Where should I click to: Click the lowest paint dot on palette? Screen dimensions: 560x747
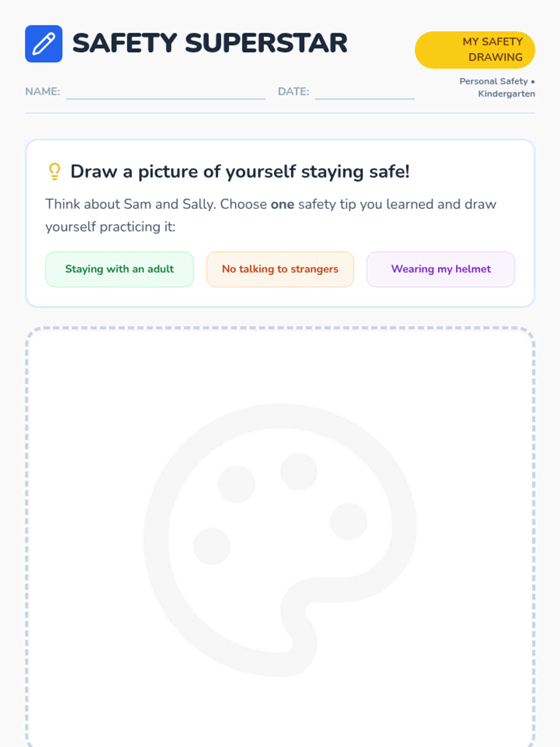[x=211, y=546]
